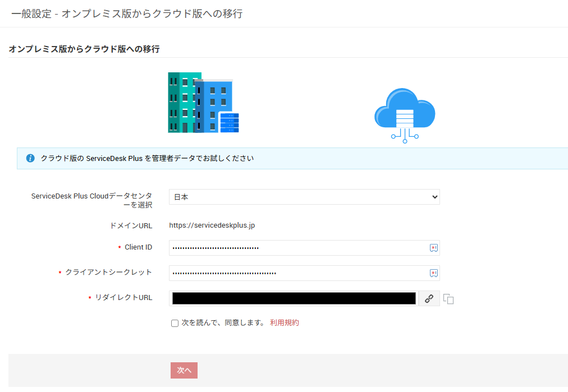This screenshot has width=568, height=392.
Task: Click the 次を読んで、同意します。 agreement text
Action: pyautogui.click(x=225, y=322)
